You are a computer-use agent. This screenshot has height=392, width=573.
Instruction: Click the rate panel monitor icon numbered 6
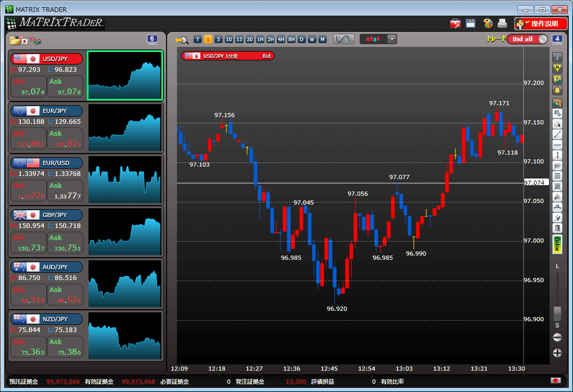pyautogui.click(x=152, y=39)
